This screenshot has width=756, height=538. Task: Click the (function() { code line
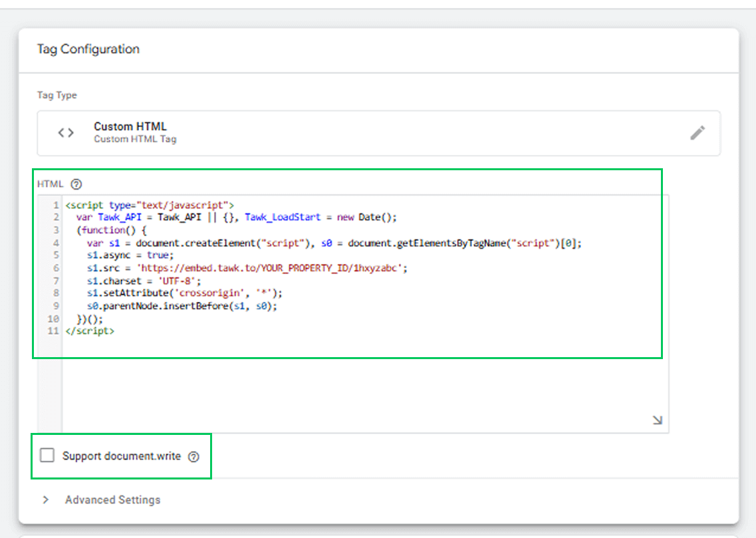112,230
